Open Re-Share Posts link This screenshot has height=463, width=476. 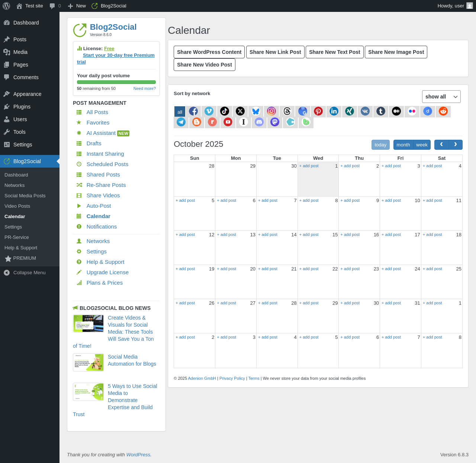(x=106, y=185)
